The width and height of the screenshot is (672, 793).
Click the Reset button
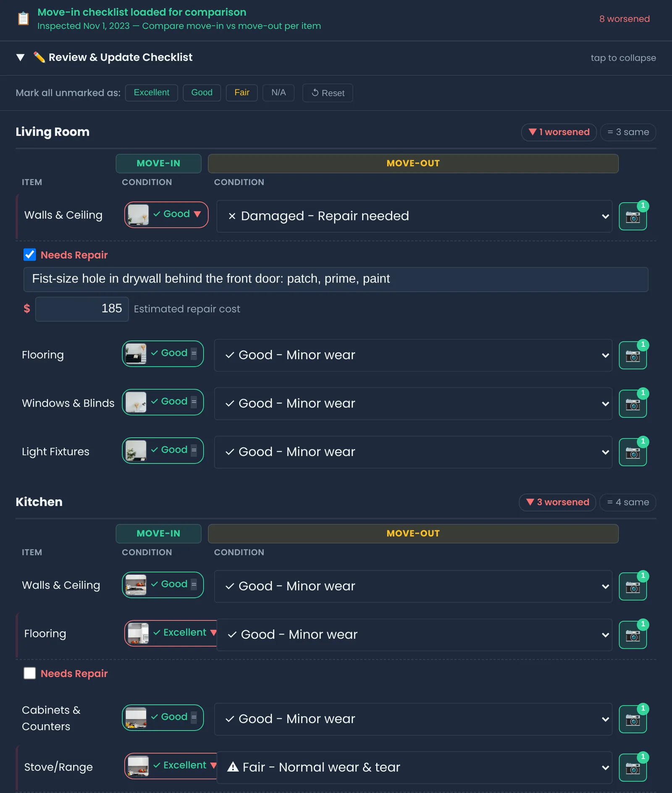click(x=328, y=93)
